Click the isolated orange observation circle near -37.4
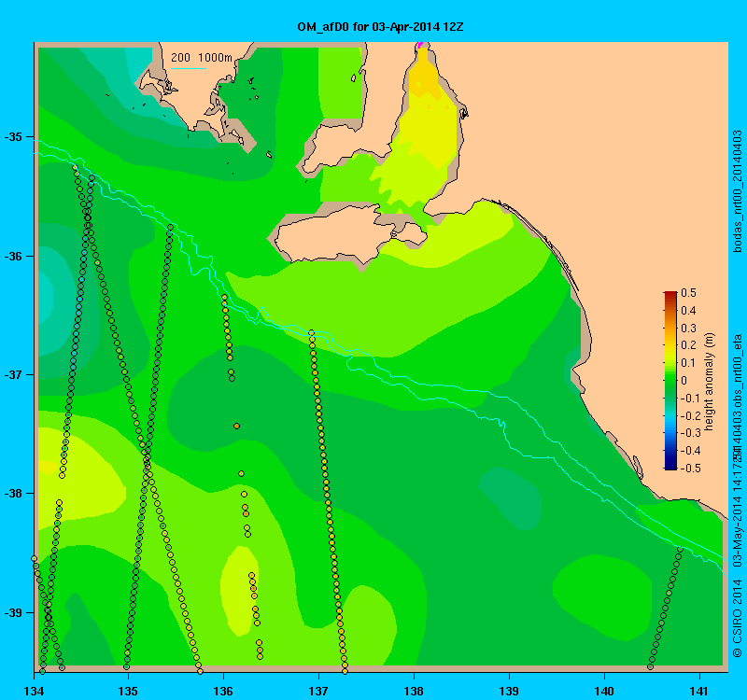Image resolution: width=747 pixels, height=700 pixels. (237, 427)
